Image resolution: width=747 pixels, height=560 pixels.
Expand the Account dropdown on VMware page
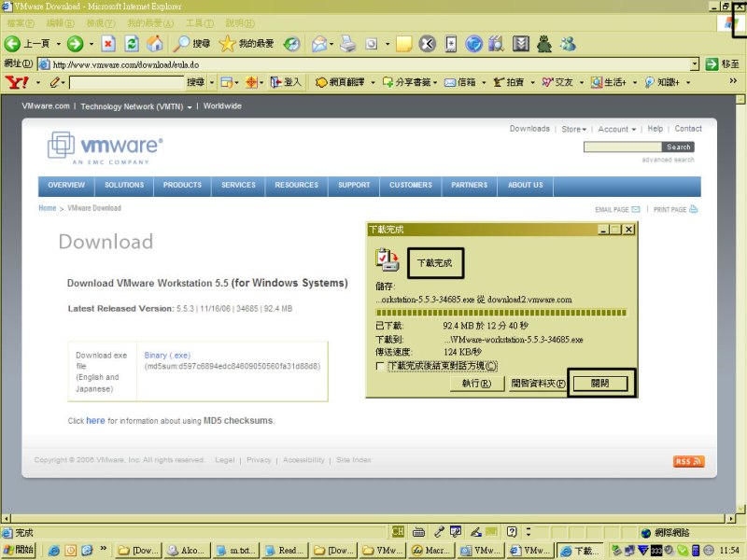634,130
